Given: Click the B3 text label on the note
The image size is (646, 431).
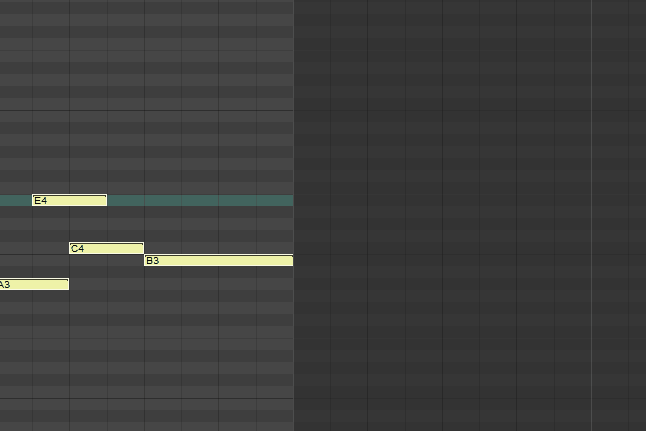Looking at the screenshot, I should click(153, 261).
